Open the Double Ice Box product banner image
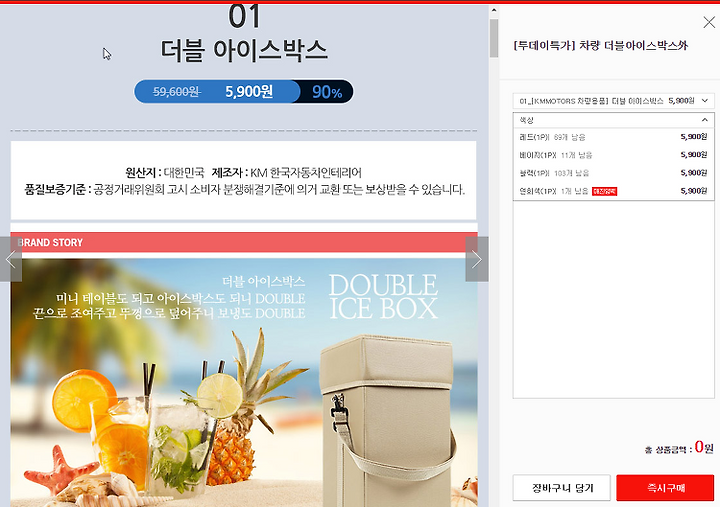The width and height of the screenshot is (720, 507). 244,383
